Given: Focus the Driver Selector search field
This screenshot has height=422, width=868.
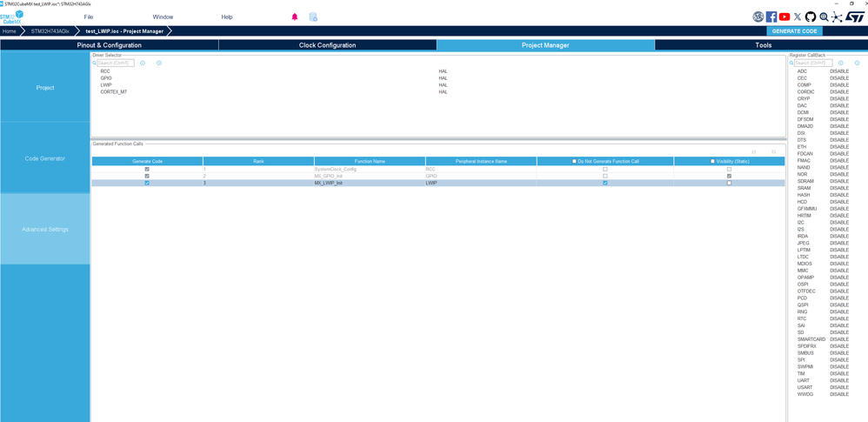Looking at the screenshot, I should (x=116, y=64).
